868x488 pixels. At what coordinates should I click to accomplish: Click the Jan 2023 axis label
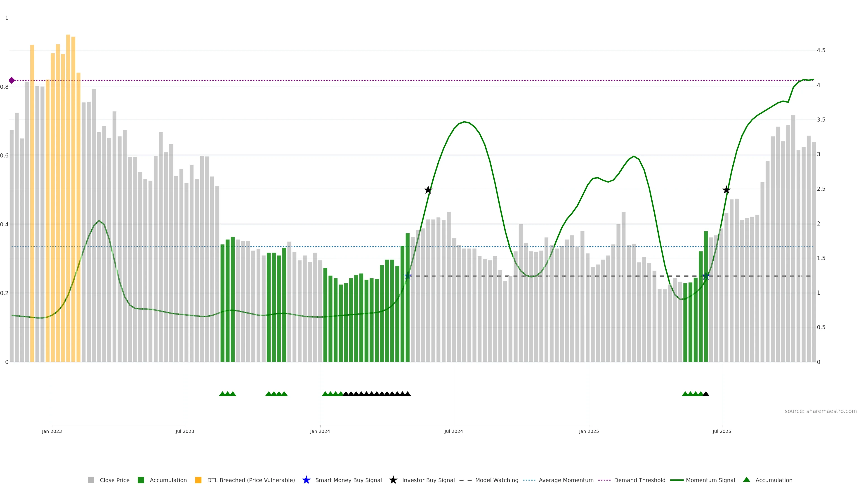coord(52,431)
